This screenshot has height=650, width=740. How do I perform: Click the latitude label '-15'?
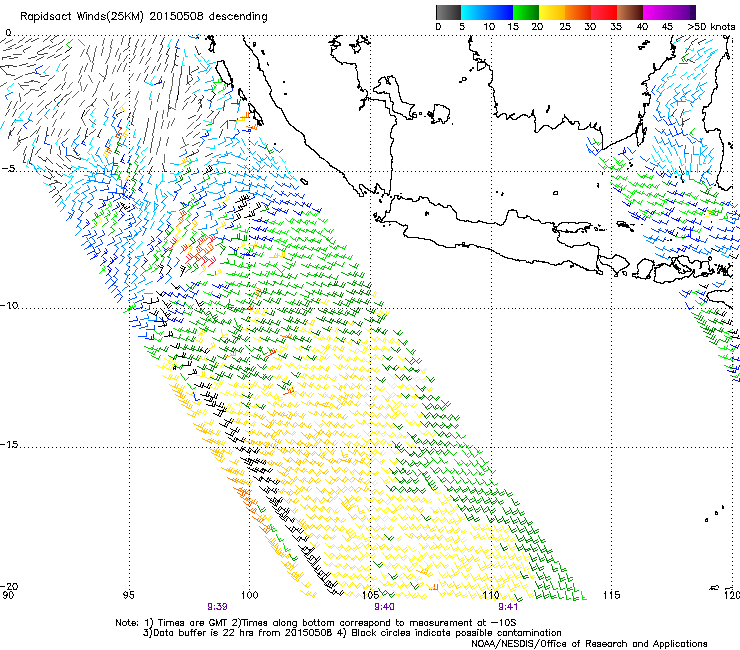(9, 445)
